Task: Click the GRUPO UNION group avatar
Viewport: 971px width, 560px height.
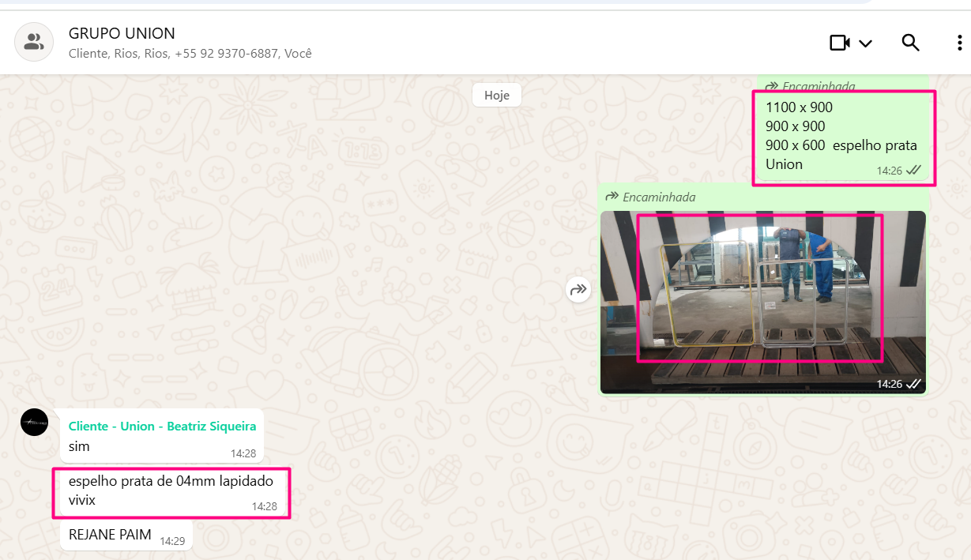Action: coord(34,43)
